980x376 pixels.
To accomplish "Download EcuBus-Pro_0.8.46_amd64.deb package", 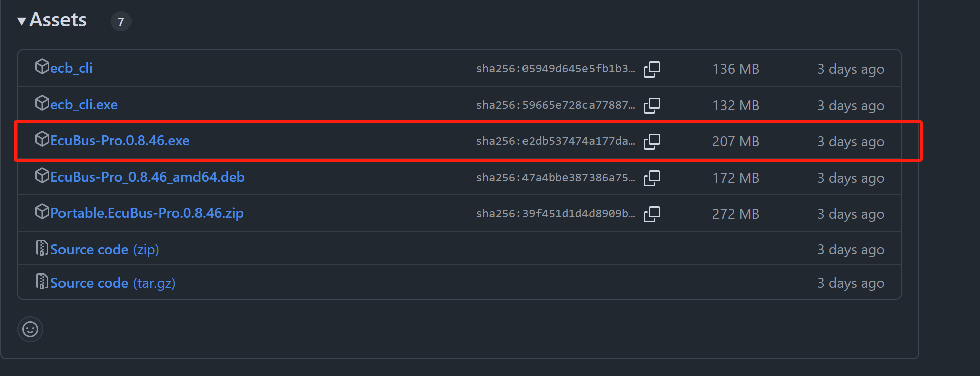I will click(x=147, y=177).
